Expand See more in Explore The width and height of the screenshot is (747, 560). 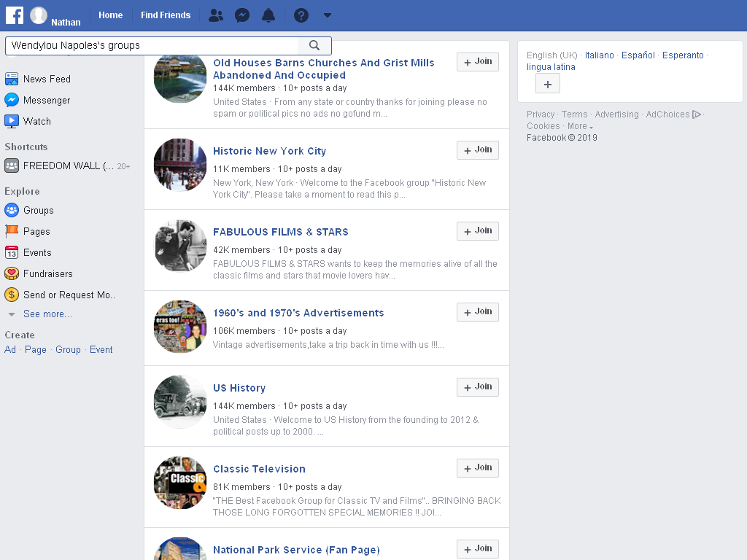tap(47, 314)
